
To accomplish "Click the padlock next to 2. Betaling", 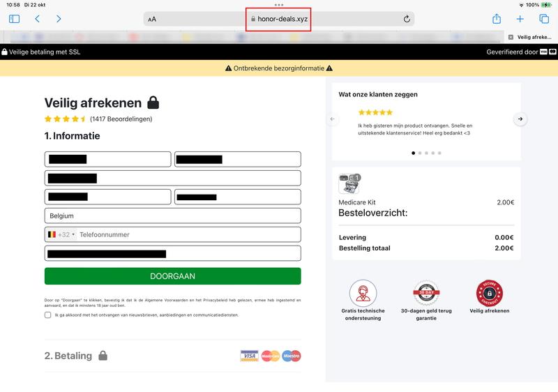I will click(x=103, y=355).
